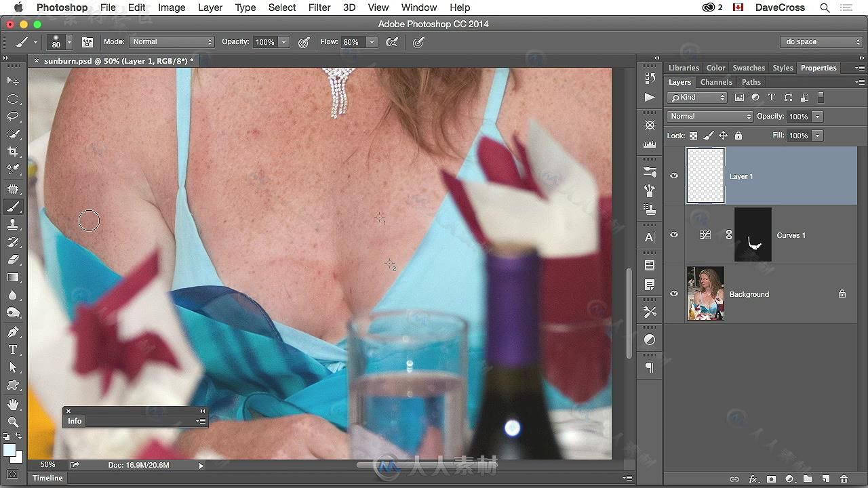Switch to the Channels tab
The image size is (868, 488).
pyautogui.click(x=716, y=82)
